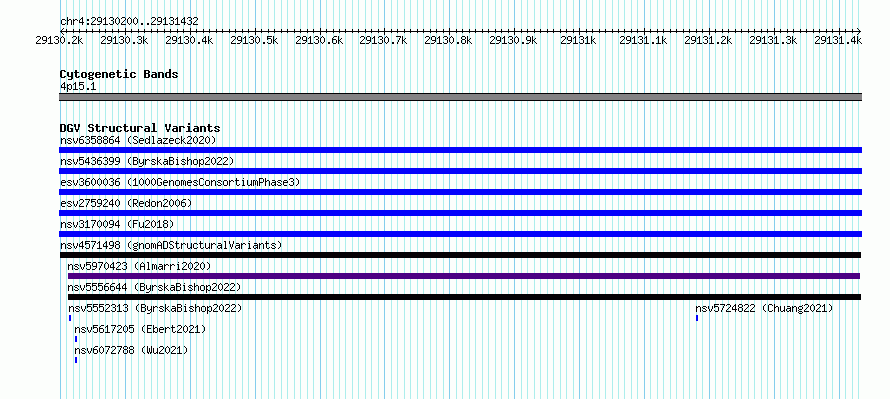The image size is (890, 399).
Task: Select the gray 4p15.1 cytogenetic band bar
Action: pyautogui.click(x=460, y=97)
